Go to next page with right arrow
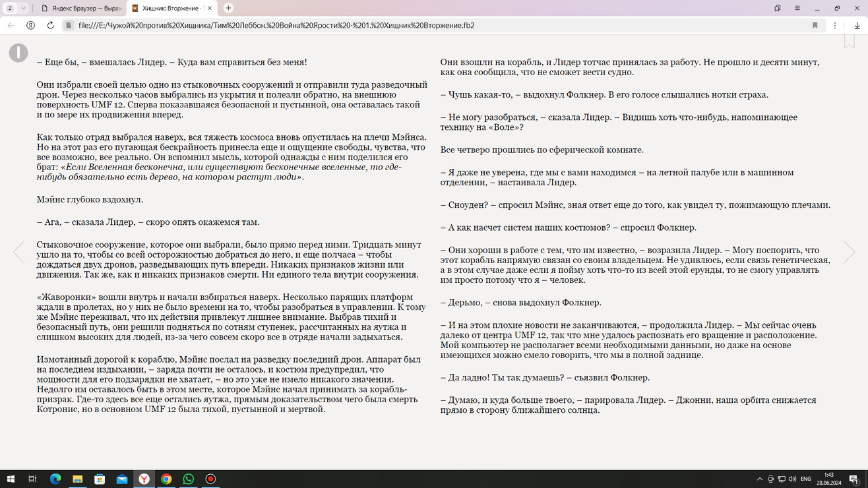This screenshot has height=488, width=868. tap(849, 252)
